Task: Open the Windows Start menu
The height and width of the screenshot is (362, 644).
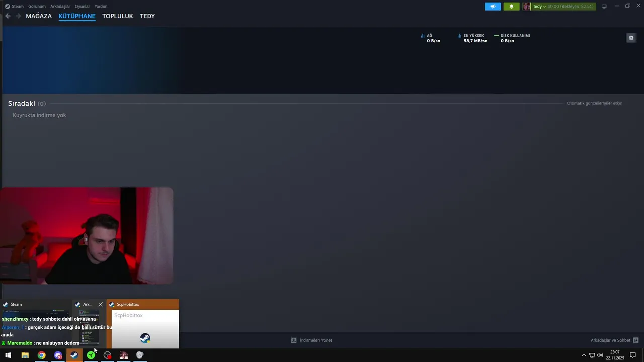Action: [x=8, y=355]
